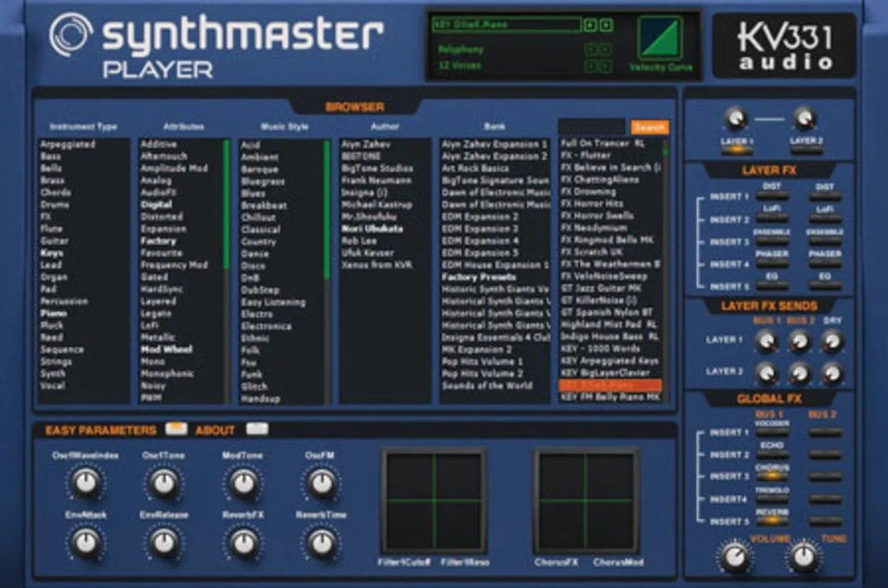
Task: Enable EQ insert for Layer 1
Action: (771, 286)
